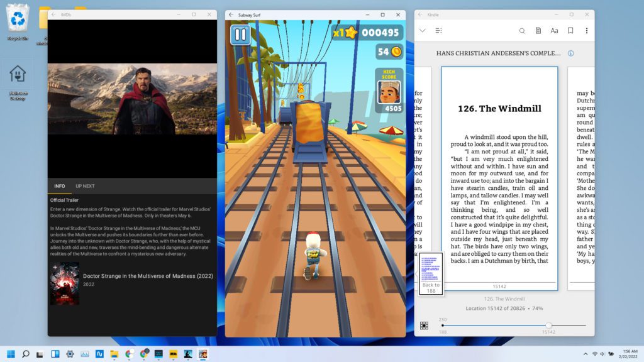Open the Windows Start menu
644x362 pixels.
pyautogui.click(x=11, y=354)
